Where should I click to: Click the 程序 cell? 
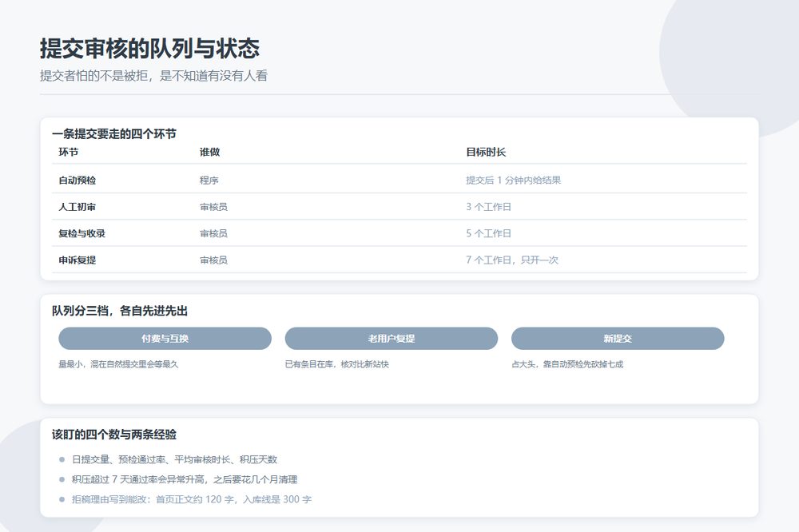coord(209,180)
